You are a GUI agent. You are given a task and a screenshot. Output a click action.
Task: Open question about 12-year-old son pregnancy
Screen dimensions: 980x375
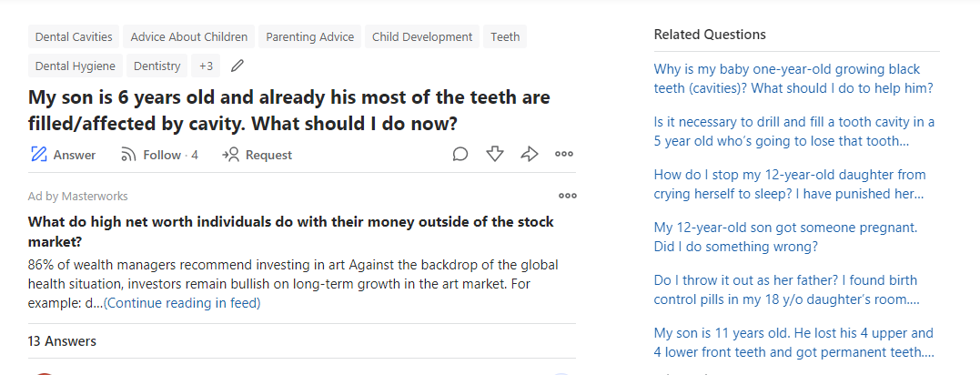point(785,237)
